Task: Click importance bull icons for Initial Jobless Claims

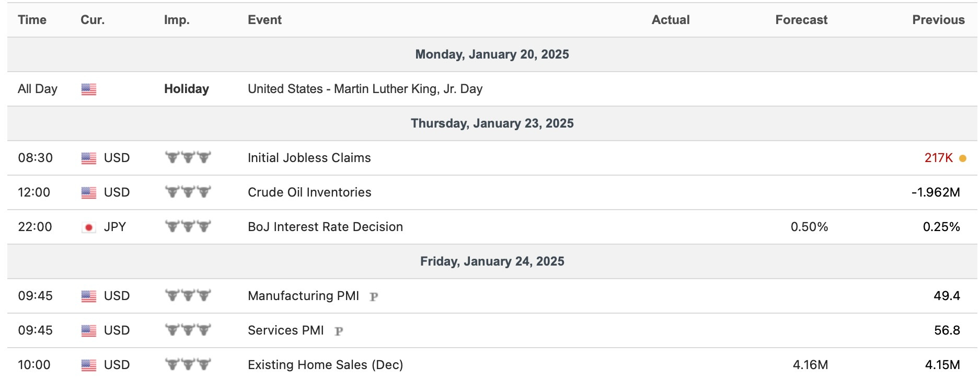Action: tap(188, 157)
